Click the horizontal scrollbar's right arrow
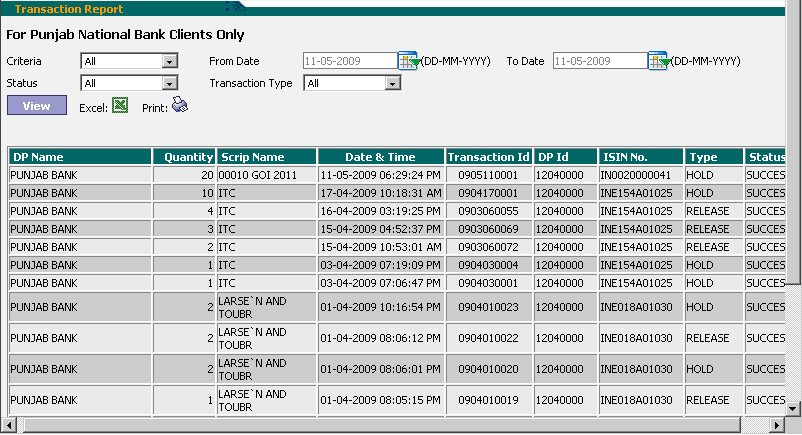The height and width of the screenshot is (435, 802). pyautogui.click(x=777, y=426)
